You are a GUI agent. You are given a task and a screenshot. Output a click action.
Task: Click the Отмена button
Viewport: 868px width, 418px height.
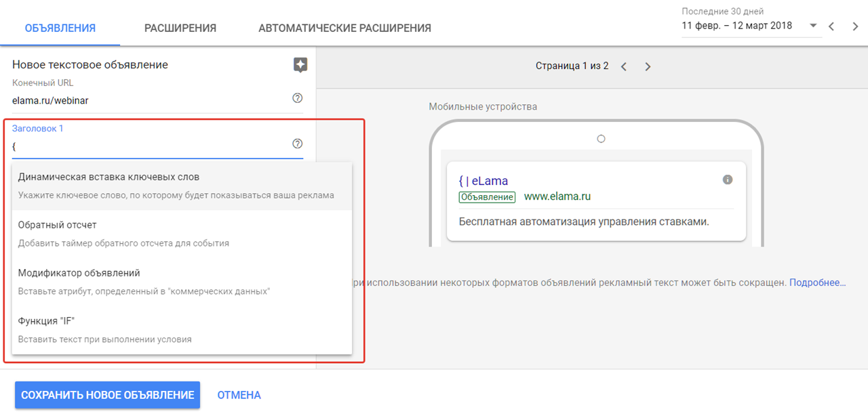239,395
